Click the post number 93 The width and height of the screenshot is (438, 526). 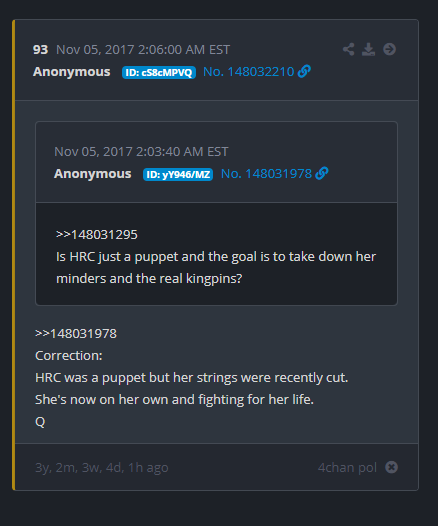click(x=40, y=50)
